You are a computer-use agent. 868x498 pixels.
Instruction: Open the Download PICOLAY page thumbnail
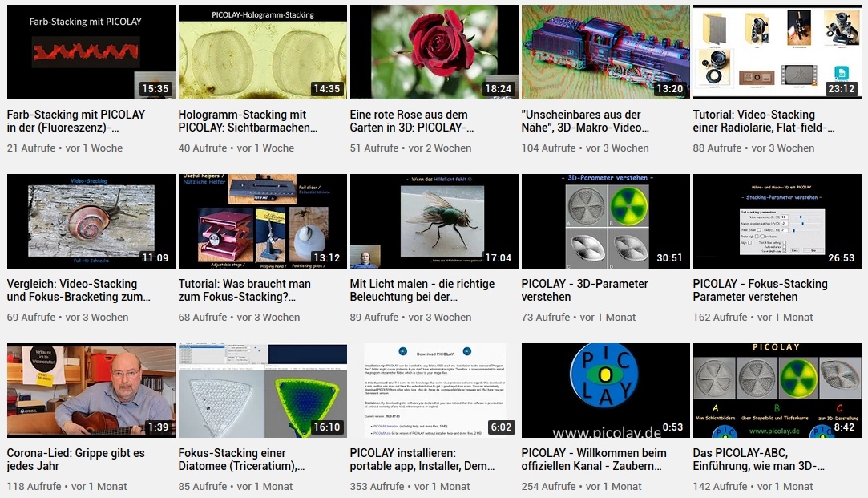[x=434, y=391]
